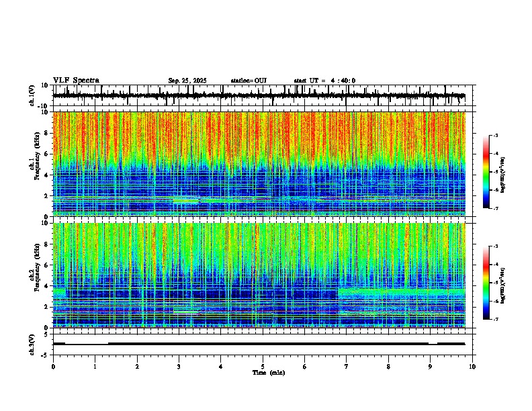532x411 pixels.
Task: Click the ch.2 colorbar "log(PSD)" label
Action: click(502, 286)
